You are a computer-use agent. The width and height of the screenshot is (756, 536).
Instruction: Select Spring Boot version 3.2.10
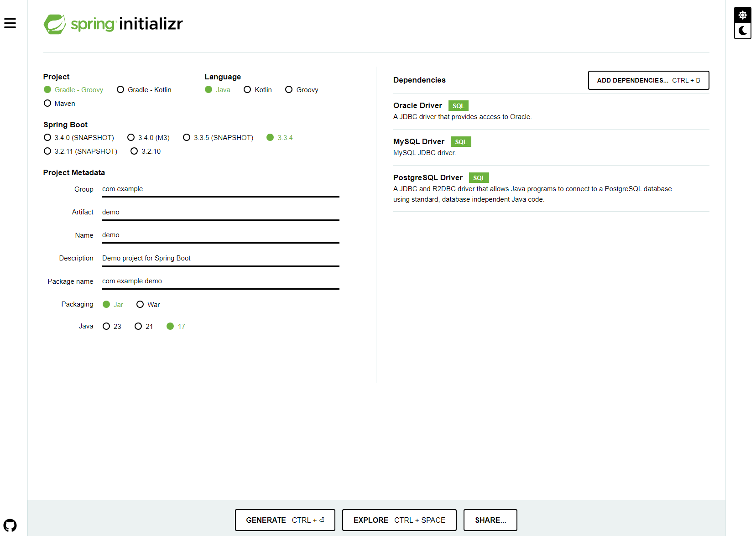146,151
